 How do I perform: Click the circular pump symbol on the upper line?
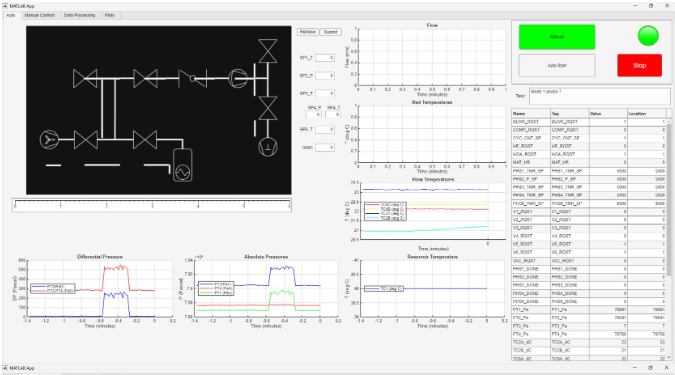[238, 78]
